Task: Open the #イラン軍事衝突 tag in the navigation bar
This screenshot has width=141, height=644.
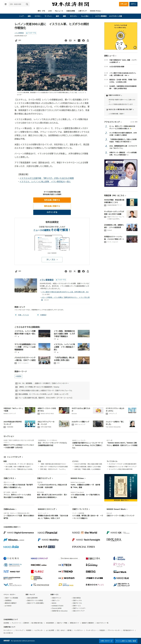Action: coord(101,16)
